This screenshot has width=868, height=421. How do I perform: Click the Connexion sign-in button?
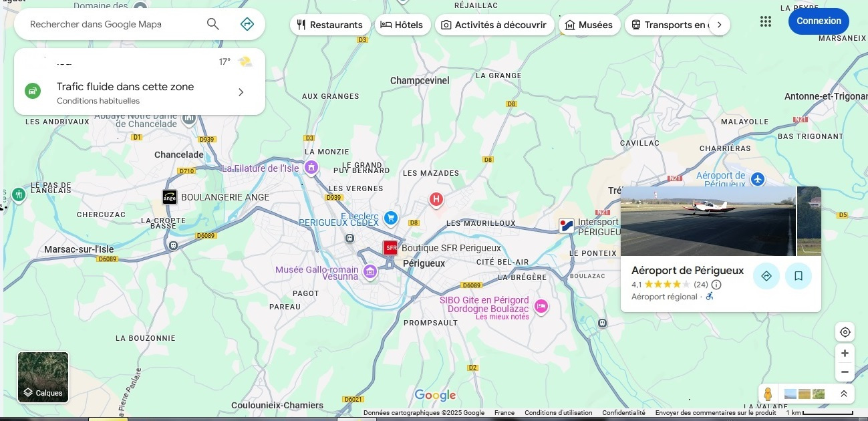click(x=819, y=21)
